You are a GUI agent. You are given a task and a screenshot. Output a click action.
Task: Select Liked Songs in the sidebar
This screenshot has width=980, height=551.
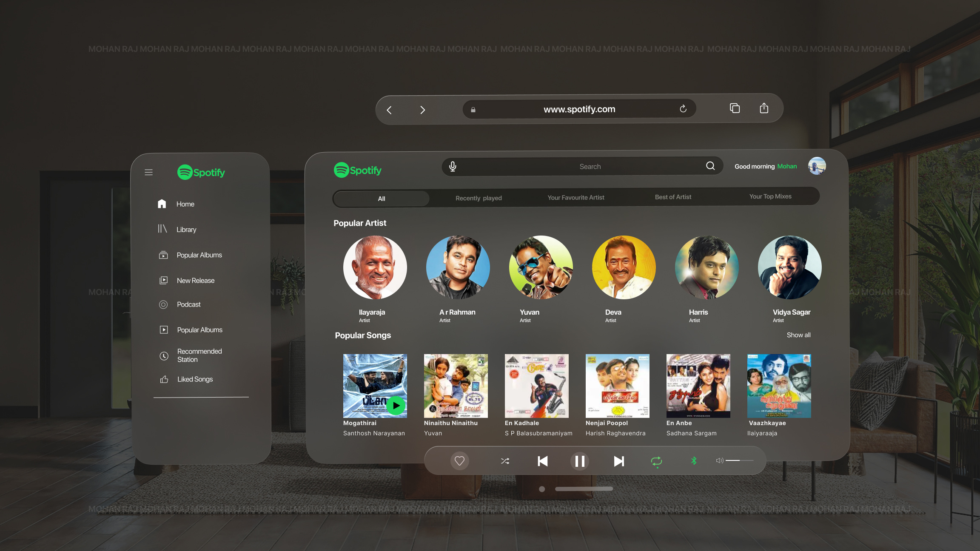point(194,379)
